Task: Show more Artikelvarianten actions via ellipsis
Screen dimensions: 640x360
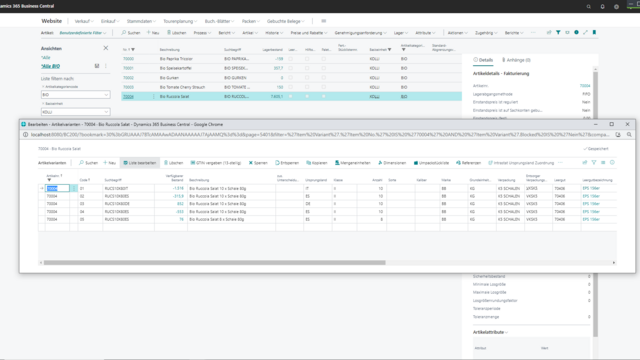Action: click(x=560, y=163)
